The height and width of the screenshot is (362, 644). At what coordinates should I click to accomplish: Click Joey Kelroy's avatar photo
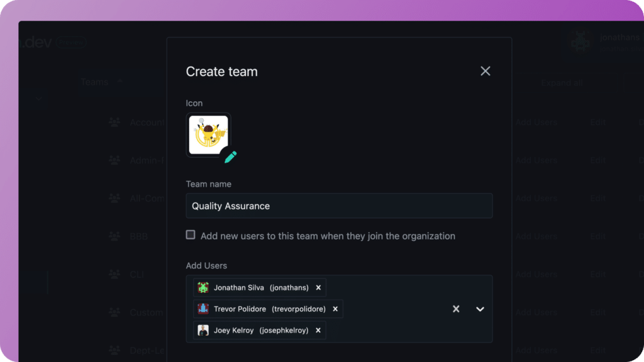(203, 331)
